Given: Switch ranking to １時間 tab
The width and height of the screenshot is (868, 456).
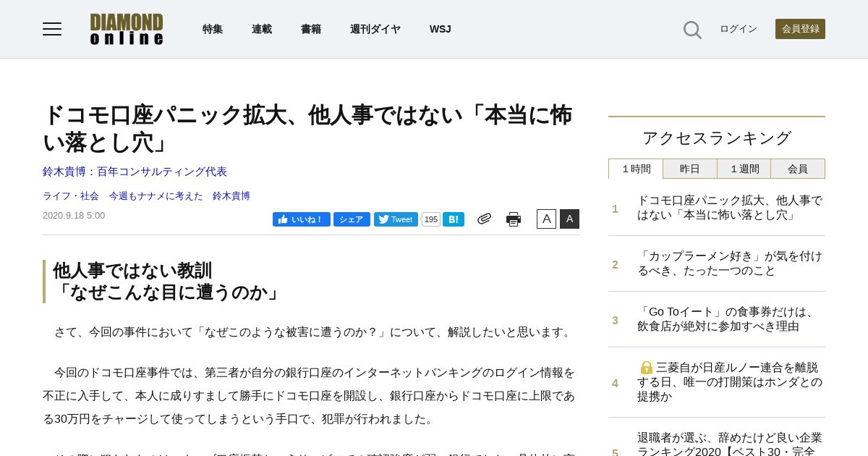Looking at the screenshot, I should click(636, 169).
